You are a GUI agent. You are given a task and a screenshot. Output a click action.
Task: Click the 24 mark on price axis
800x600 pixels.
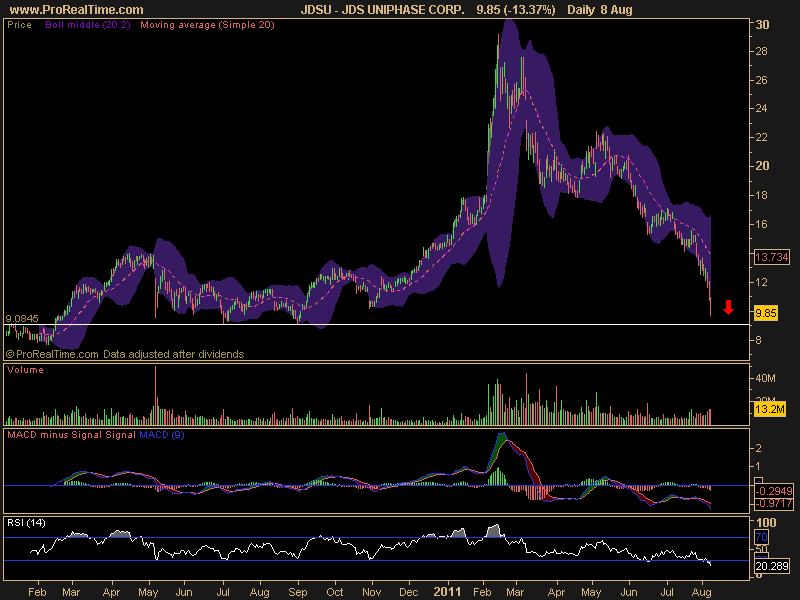pyautogui.click(x=761, y=108)
